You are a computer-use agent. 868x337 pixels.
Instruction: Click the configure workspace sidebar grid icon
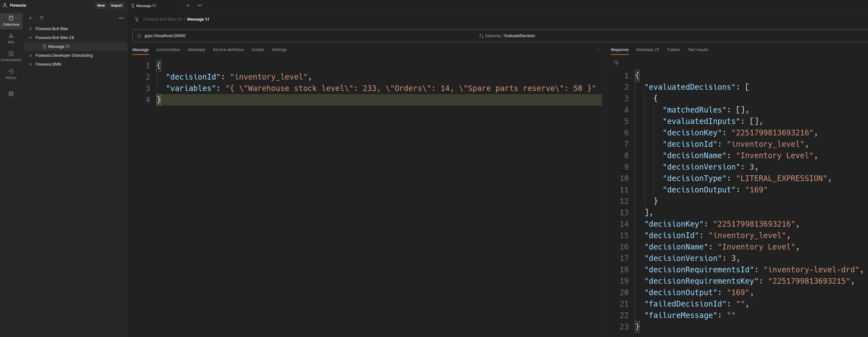point(11,94)
